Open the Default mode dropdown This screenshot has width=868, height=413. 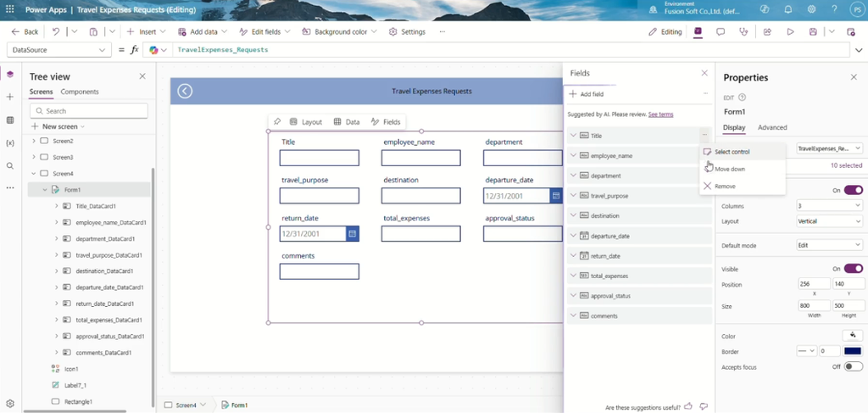point(829,245)
